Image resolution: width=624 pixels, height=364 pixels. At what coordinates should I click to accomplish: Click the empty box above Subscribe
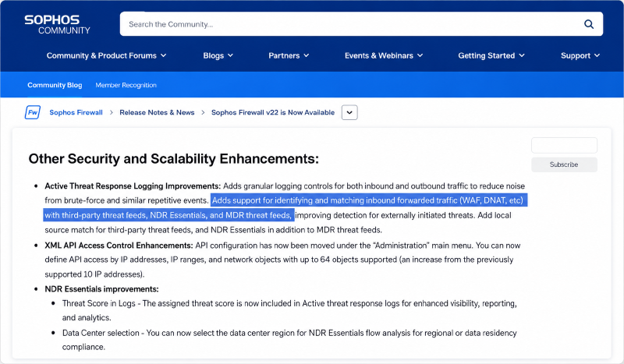tap(564, 145)
